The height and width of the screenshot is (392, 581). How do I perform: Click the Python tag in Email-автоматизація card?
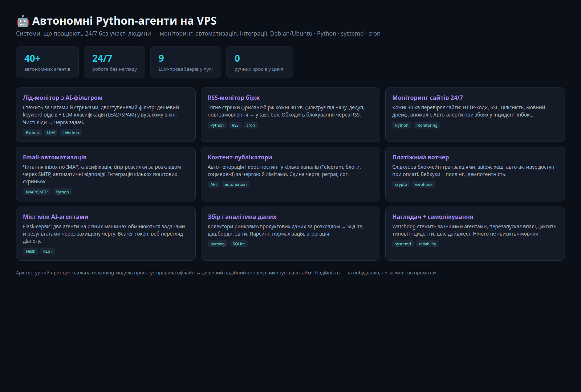[x=62, y=192]
